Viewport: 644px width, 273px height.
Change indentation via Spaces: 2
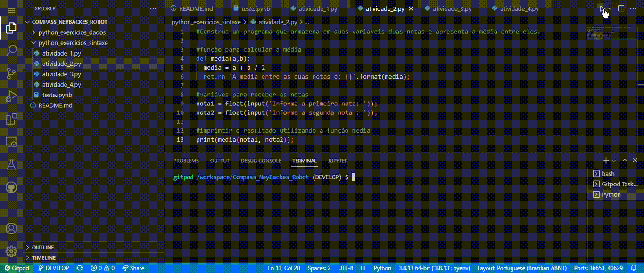coord(319,268)
